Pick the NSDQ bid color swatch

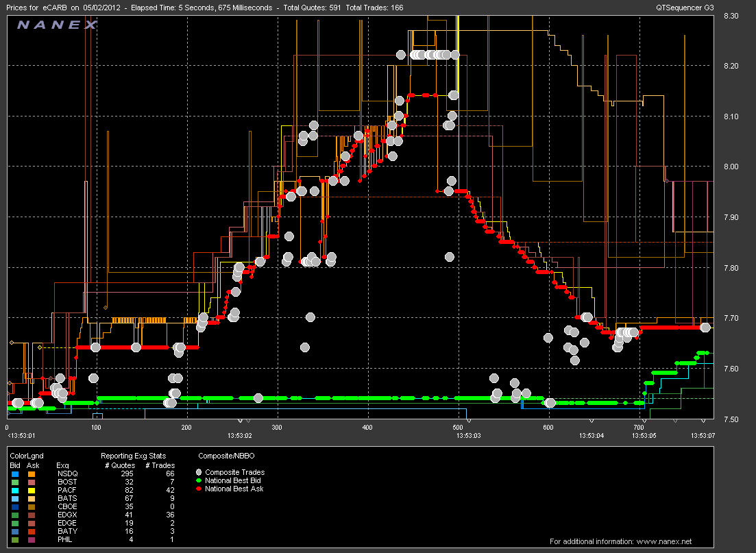point(15,474)
